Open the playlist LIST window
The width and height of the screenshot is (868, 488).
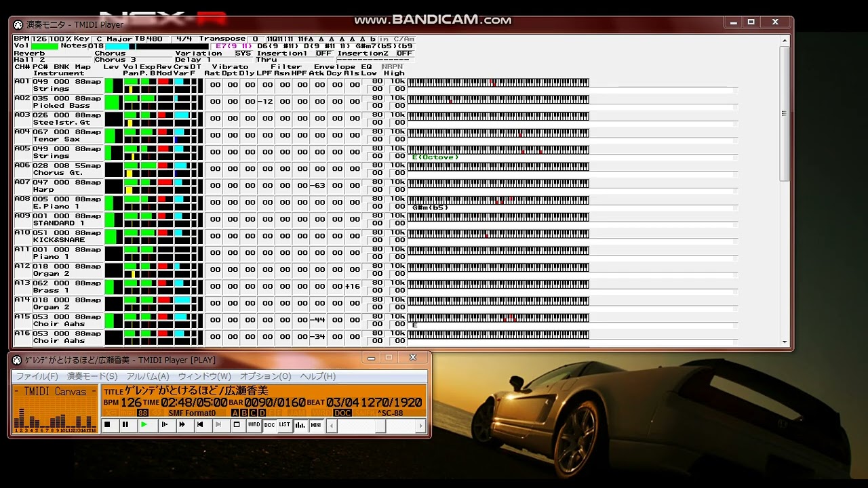tap(284, 425)
